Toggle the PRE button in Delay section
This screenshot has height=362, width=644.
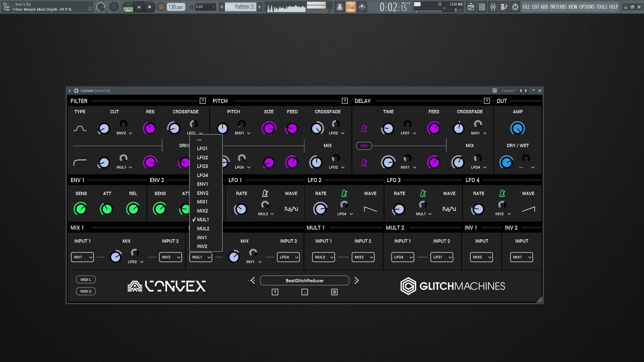364,146
